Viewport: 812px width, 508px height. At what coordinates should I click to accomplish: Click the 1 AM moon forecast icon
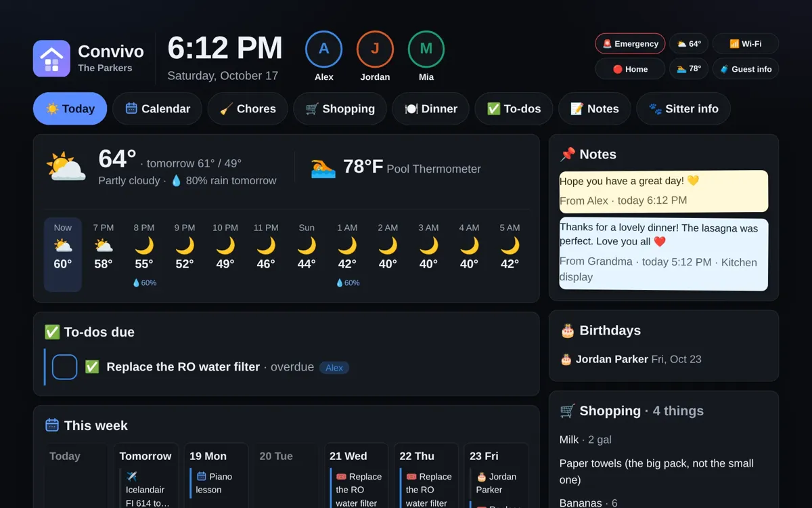tap(347, 245)
